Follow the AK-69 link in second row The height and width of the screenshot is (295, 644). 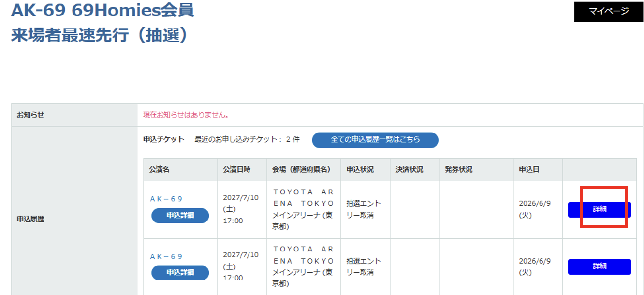(x=166, y=256)
